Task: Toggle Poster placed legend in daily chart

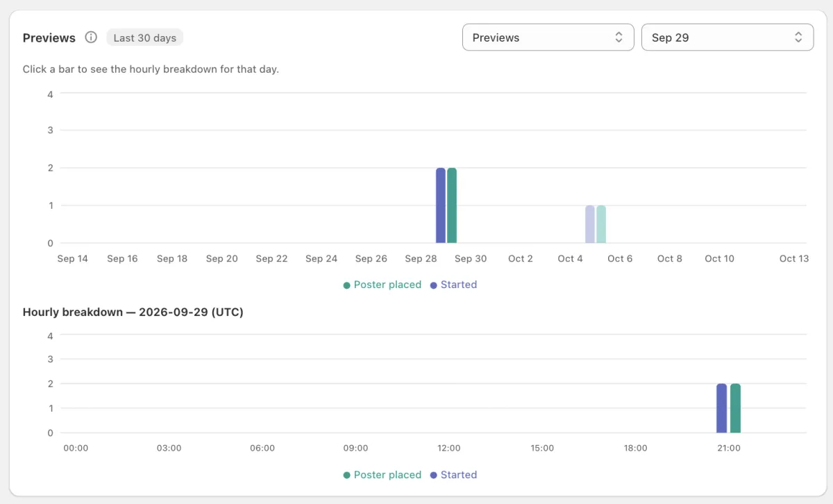Action: [x=382, y=285]
